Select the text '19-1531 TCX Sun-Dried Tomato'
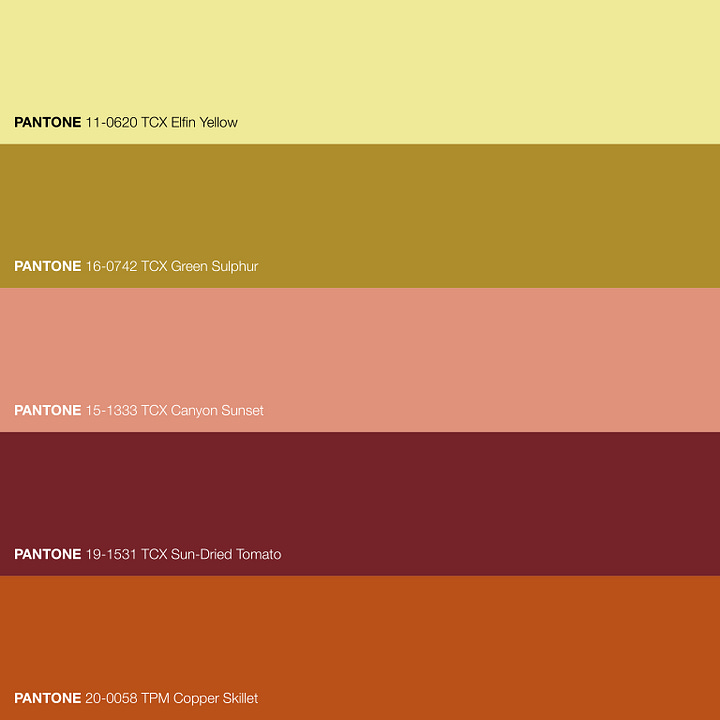 point(183,554)
